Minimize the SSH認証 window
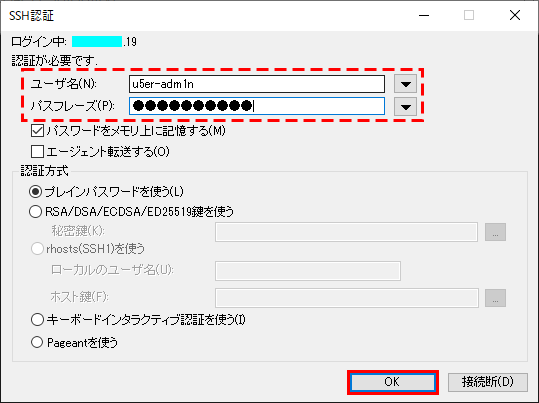 424,15
